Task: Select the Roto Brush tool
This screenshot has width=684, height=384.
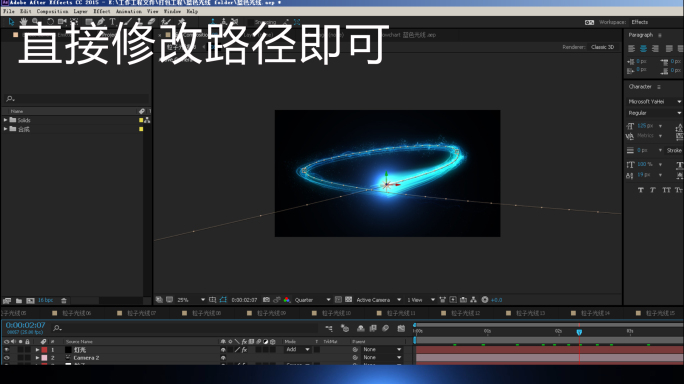Action: click(x=166, y=21)
